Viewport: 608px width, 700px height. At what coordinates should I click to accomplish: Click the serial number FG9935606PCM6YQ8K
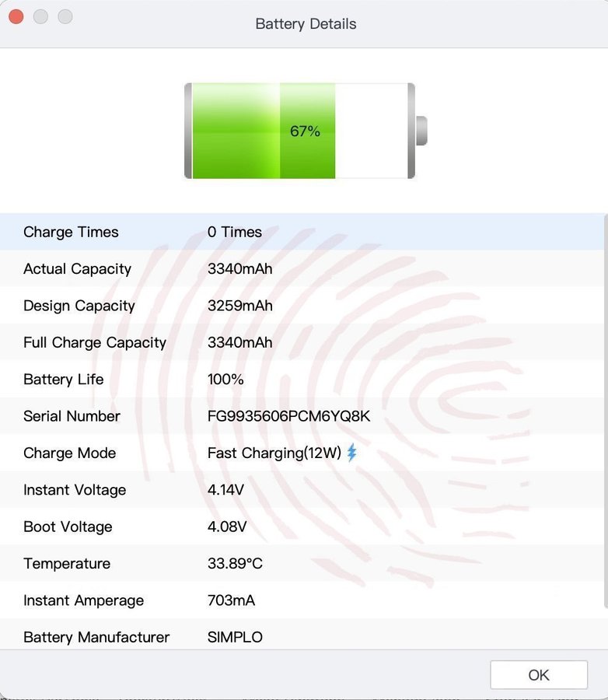[288, 416]
